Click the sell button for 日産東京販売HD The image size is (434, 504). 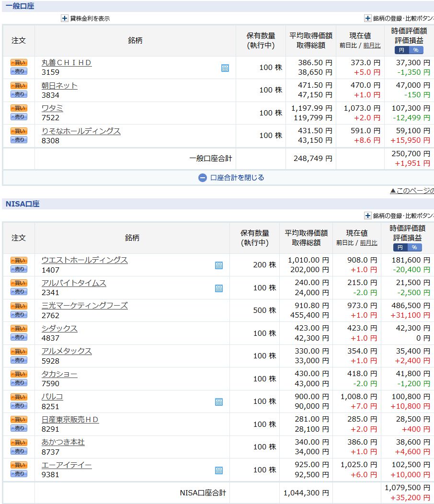pos(19,428)
